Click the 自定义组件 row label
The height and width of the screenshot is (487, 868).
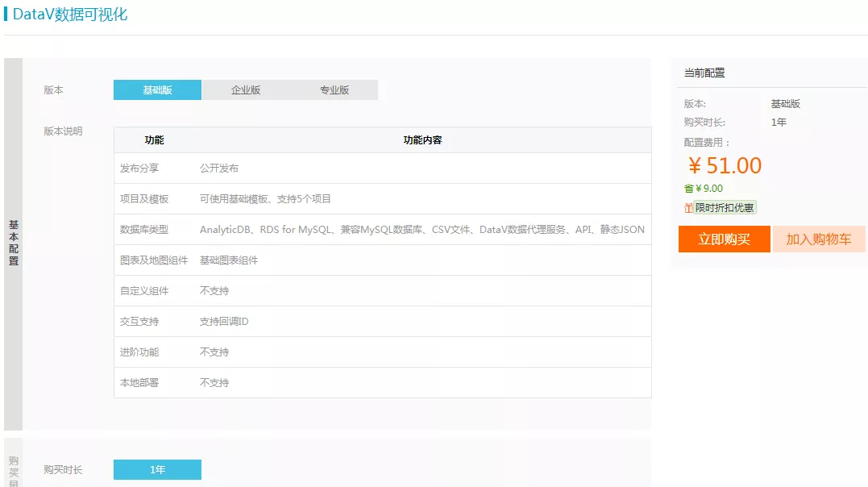point(144,291)
